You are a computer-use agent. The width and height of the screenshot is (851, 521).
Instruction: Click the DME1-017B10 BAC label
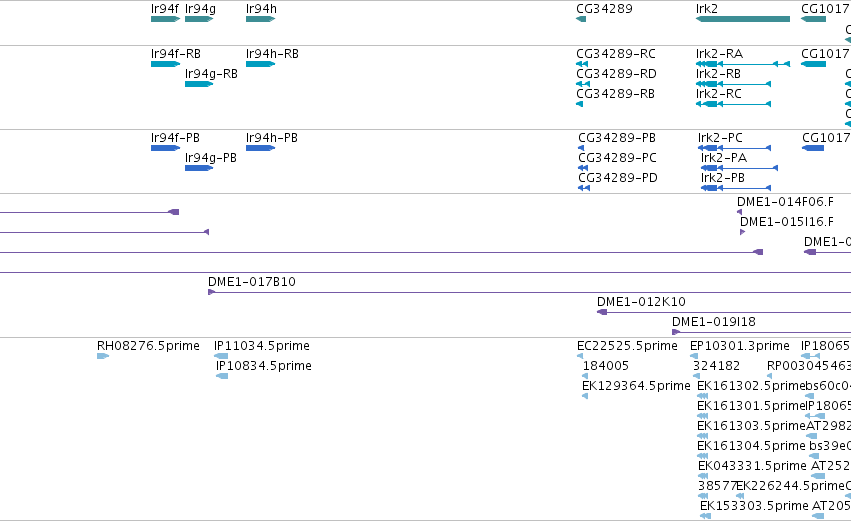[252, 282]
